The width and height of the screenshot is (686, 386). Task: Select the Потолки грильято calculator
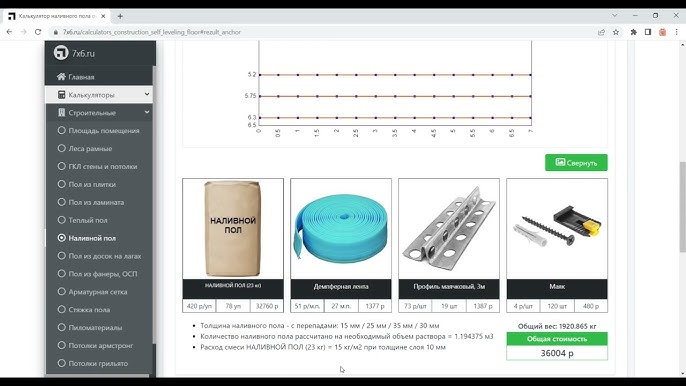point(98,363)
